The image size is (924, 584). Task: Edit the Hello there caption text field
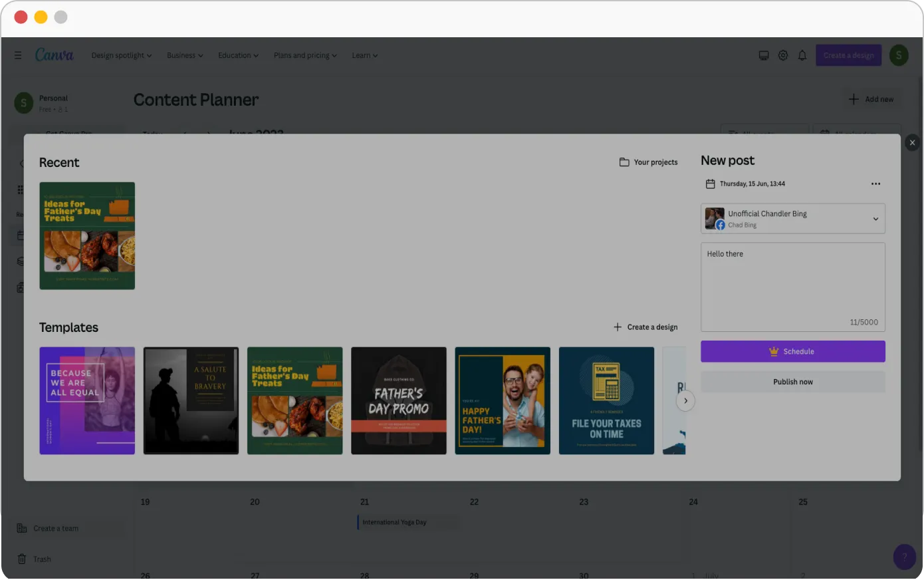click(x=792, y=286)
